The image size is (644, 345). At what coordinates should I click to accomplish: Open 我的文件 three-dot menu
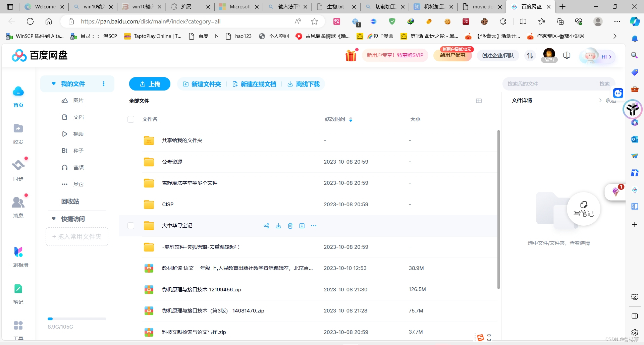tap(103, 84)
